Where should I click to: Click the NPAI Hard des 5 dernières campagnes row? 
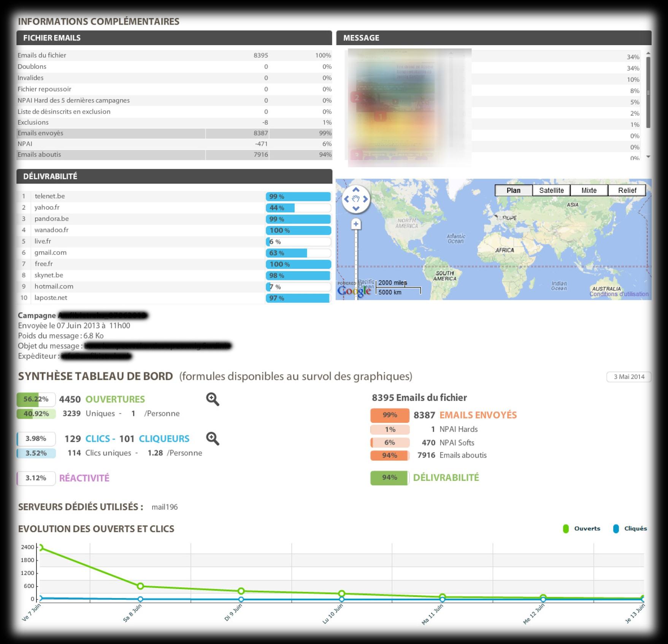click(x=174, y=100)
